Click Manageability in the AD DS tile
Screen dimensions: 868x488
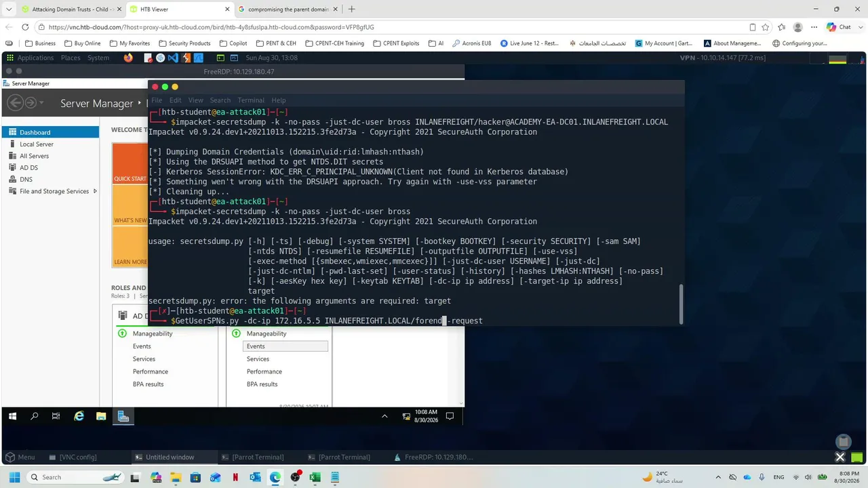[x=153, y=333]
